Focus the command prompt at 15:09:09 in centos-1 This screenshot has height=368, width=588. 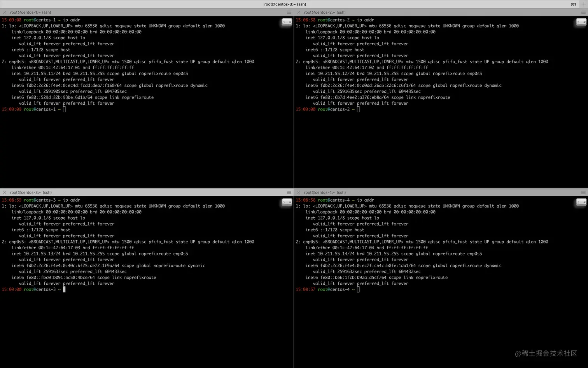pyautogui.click(x=33, y=109)
